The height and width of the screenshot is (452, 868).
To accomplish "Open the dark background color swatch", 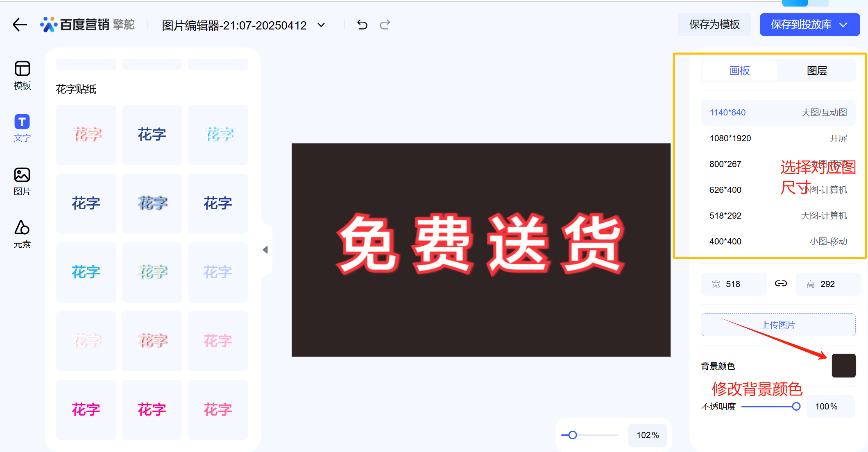I will pos(843,365).
